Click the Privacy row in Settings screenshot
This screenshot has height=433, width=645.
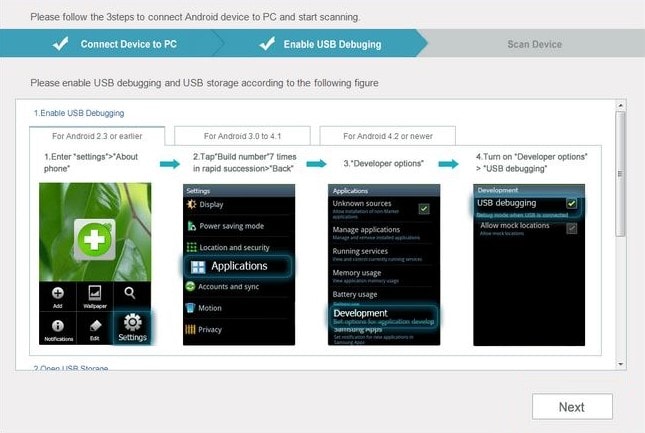[239, 329]
